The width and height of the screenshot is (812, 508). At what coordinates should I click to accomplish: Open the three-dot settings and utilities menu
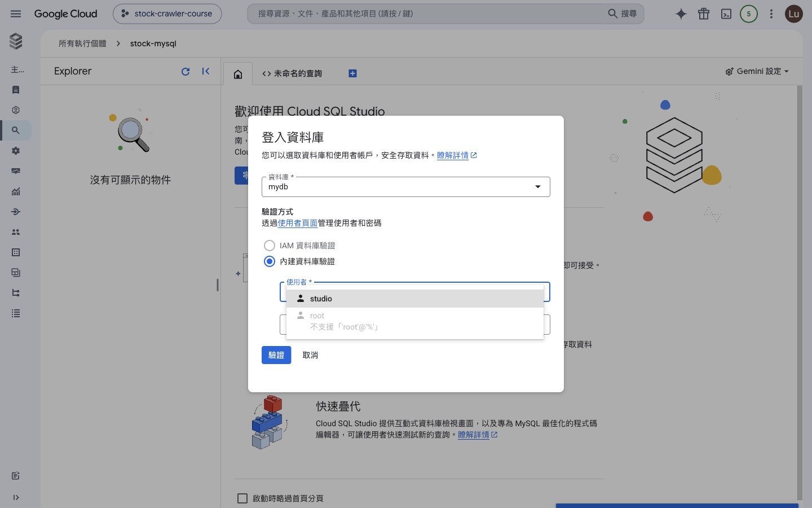click(771, 14)
